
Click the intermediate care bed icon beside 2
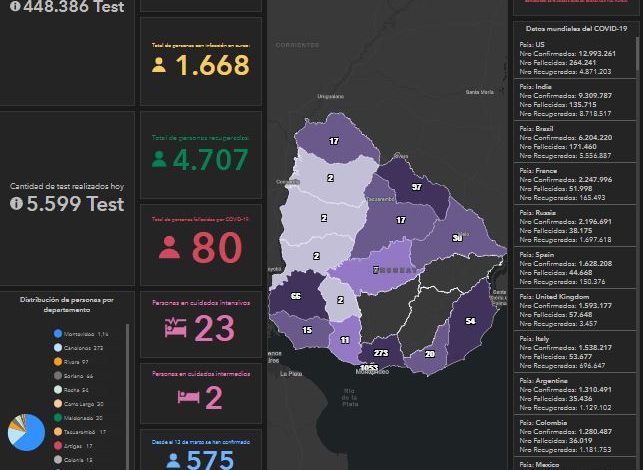(x=189, y=397)
